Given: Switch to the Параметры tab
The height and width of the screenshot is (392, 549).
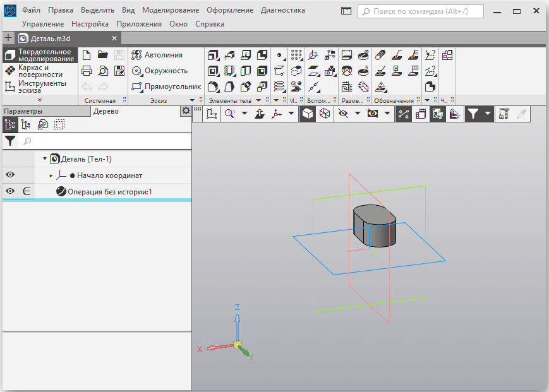Looking at the screenshot, I should pyautogui.click(x=46, y=111).
